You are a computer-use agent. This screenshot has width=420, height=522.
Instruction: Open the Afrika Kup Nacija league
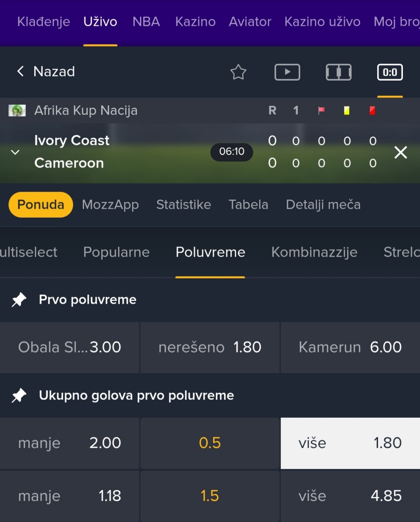[x=86, y=111]
